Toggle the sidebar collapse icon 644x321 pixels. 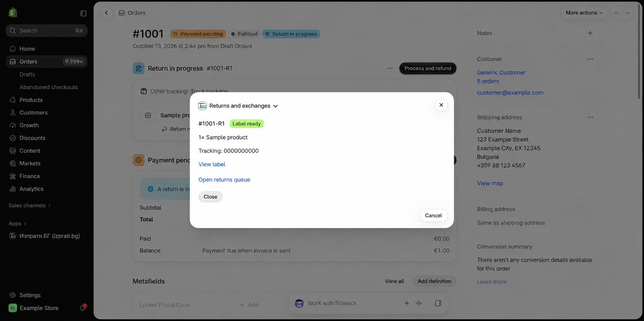pos(83,13)
